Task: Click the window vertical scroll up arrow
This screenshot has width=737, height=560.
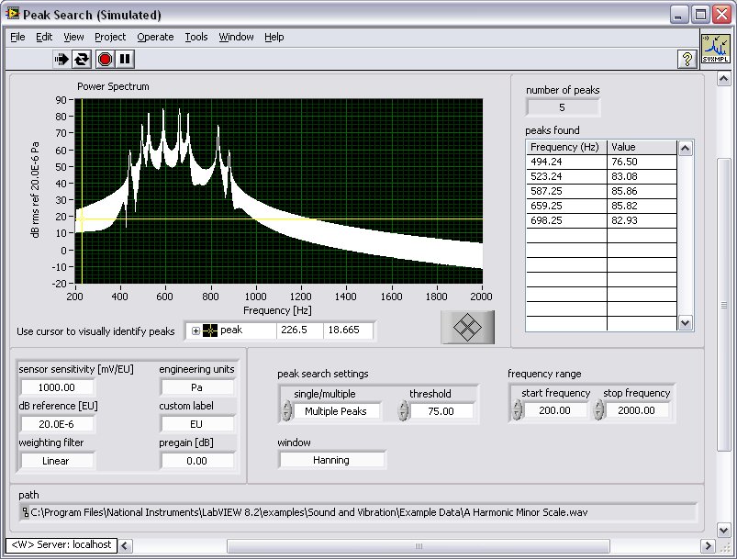Action: point(724,79)
